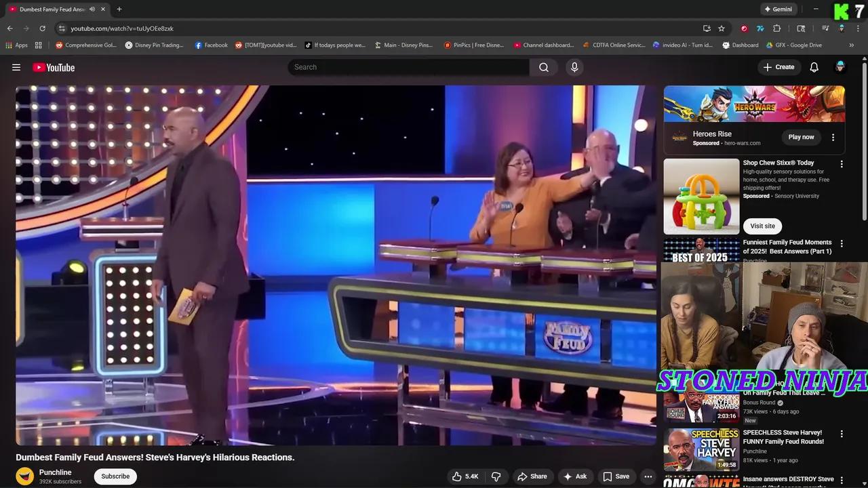Viewport: 868px width, 488px height.
Task: Open YouTube notifications bell
Action: (814, 67)
